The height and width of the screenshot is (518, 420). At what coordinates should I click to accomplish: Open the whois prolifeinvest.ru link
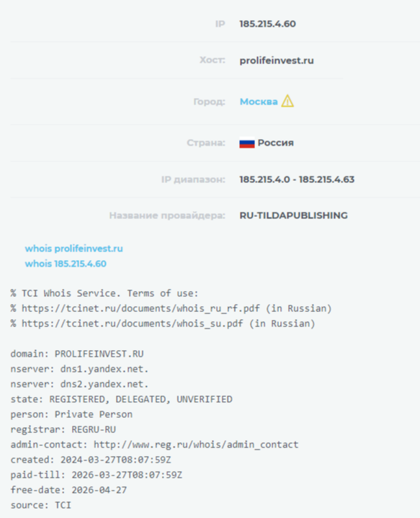coord(74,249)
